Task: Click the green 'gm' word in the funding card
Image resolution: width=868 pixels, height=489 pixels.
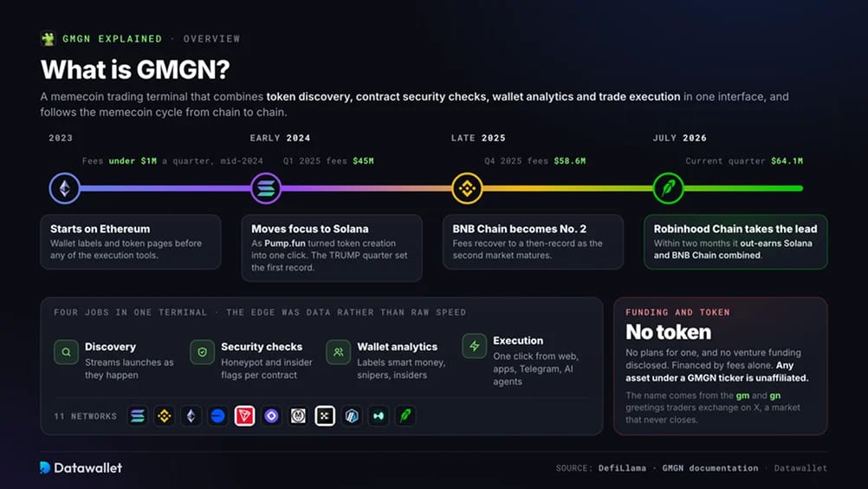Action: coord(742,396)
